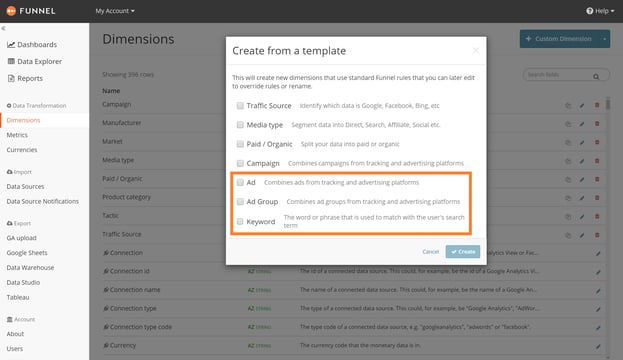This screenshot has width=623, height=360.
Task: Check the Traffic Source template checkbox
Action: point(240,106)
